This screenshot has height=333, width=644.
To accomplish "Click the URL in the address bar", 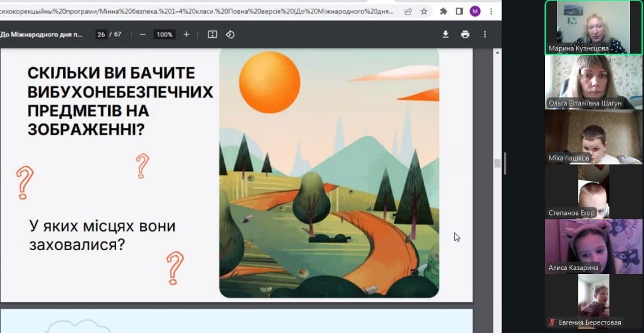I will coord(199,11).
